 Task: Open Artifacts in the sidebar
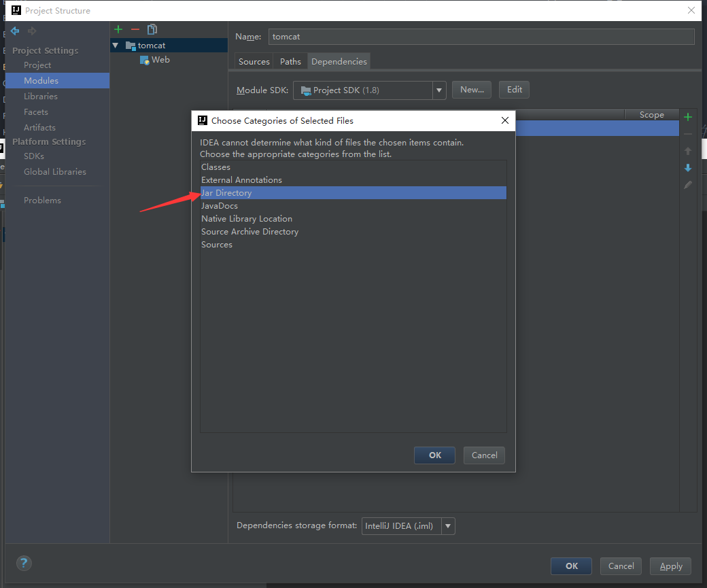(39, 128)
